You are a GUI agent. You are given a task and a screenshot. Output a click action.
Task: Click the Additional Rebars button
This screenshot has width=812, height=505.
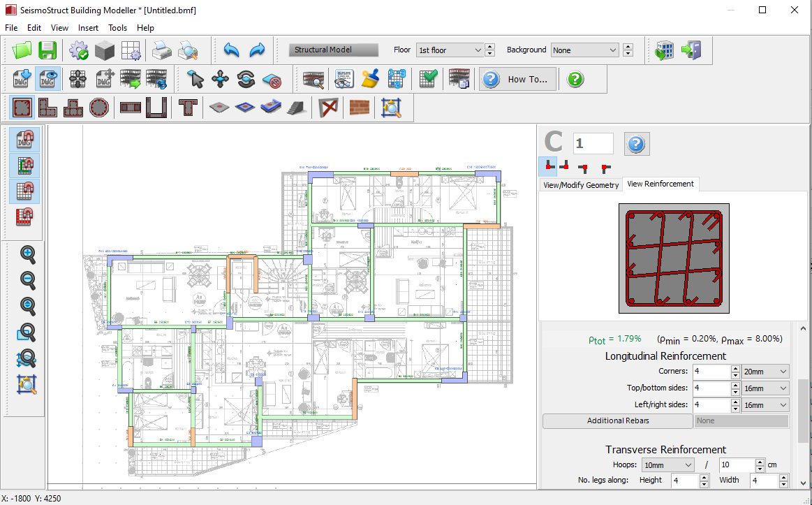coord(618,421)
